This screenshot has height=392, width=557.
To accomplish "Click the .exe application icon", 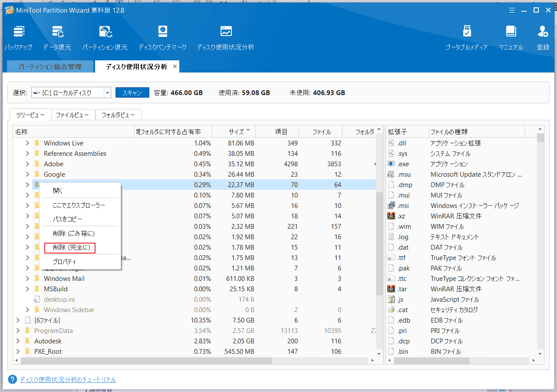I will [x=391, y=164].
